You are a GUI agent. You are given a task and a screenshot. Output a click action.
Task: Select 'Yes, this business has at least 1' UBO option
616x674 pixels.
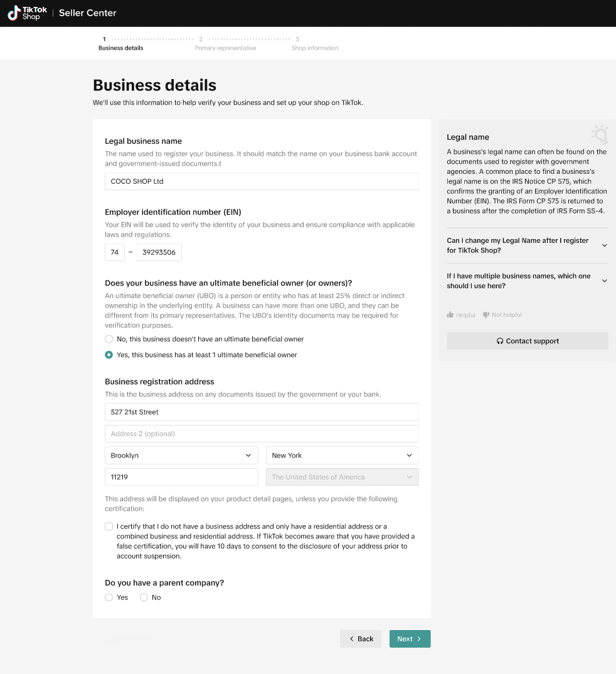tap(109, 355)
